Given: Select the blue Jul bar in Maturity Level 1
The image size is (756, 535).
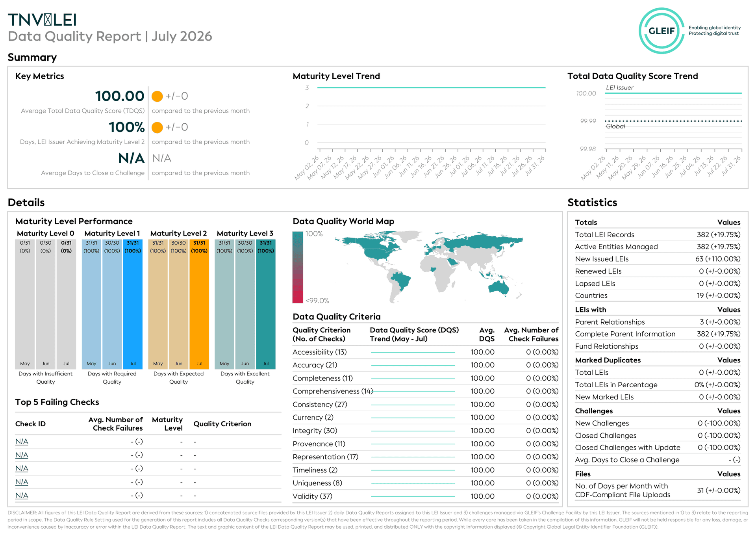Looking at the screenshot, I should pos(133,304).
